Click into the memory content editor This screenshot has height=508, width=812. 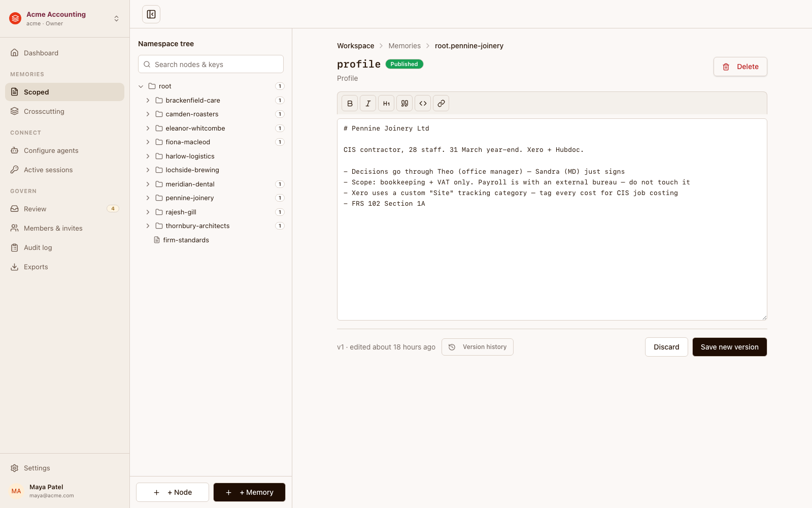[x=552, y=219]
